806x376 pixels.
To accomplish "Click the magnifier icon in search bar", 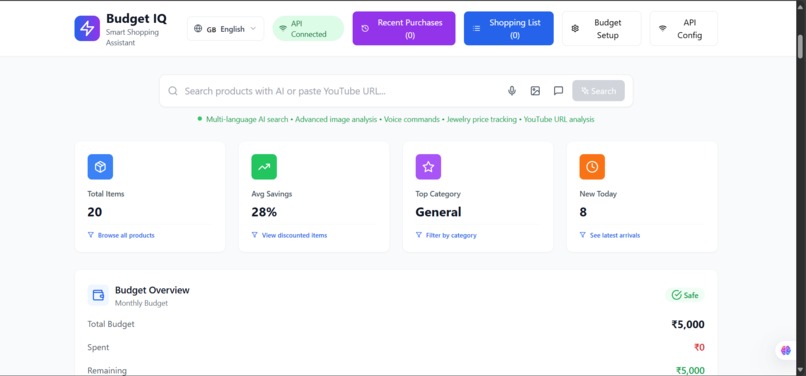I will click(173, 91).
